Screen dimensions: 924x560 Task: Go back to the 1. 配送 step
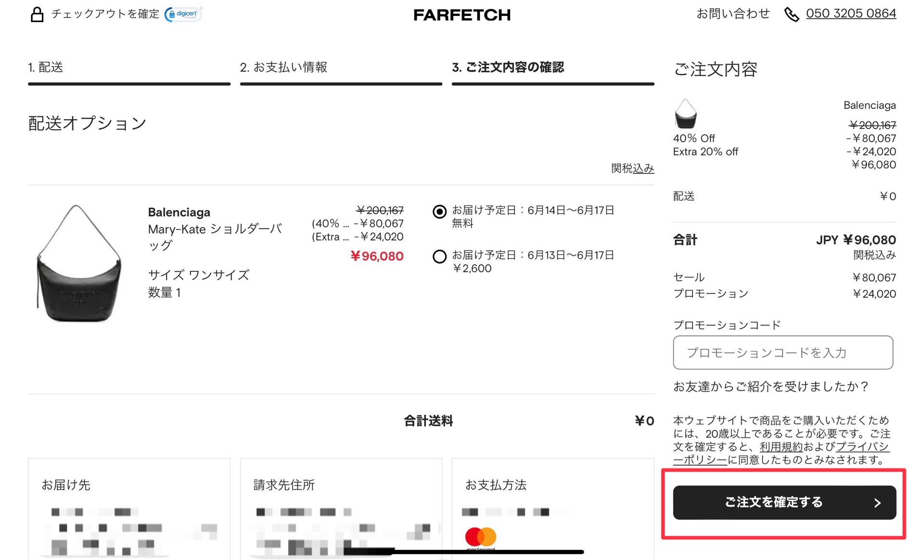[45, 67]
